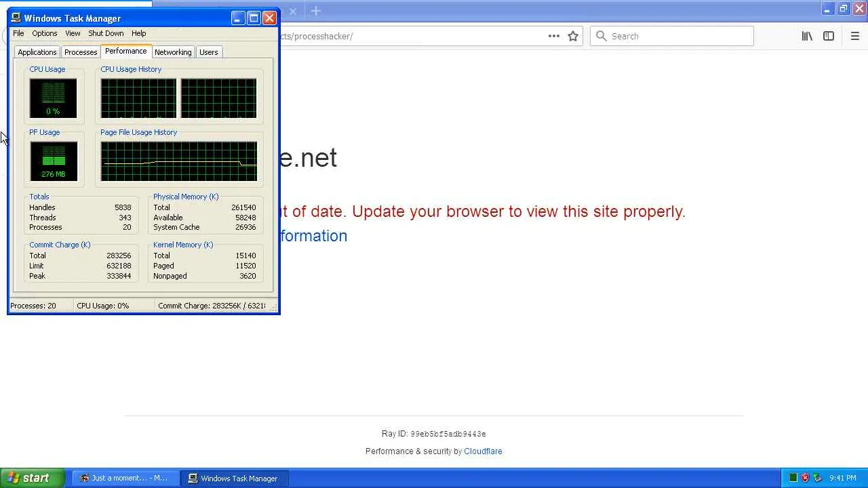The width and height of the screenshot is (868, 488).
Task: Open a new Firefox tab with plus icon
Action: [315, 11]
